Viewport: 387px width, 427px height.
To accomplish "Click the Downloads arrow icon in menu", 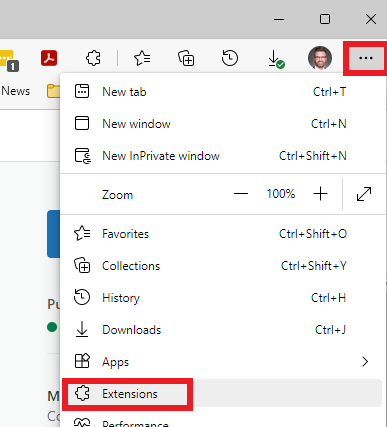I will tap(82, 330).
